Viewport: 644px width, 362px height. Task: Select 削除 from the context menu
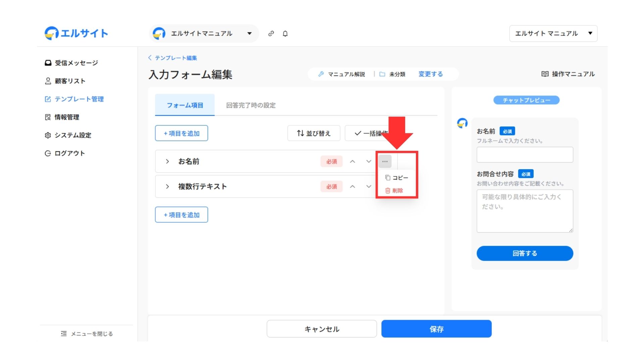394,191
